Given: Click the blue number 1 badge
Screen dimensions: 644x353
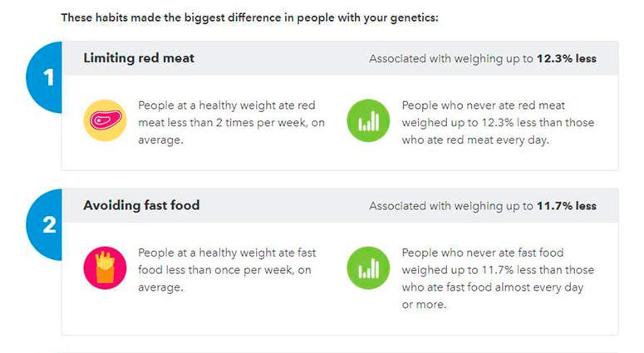Looking at the screenshot, I should tap(44, 77).
